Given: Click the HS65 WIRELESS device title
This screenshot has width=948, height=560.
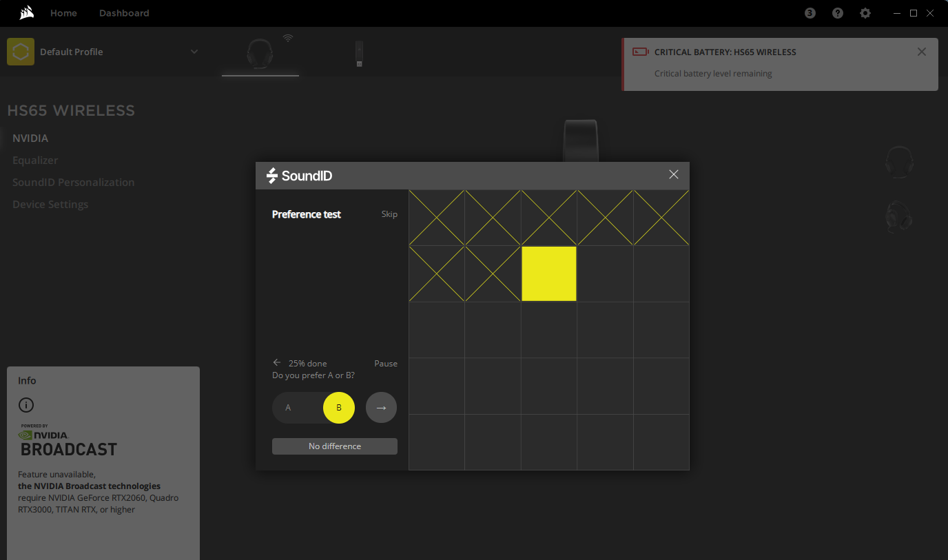Looking at the screenshot, I should (71, 111).
